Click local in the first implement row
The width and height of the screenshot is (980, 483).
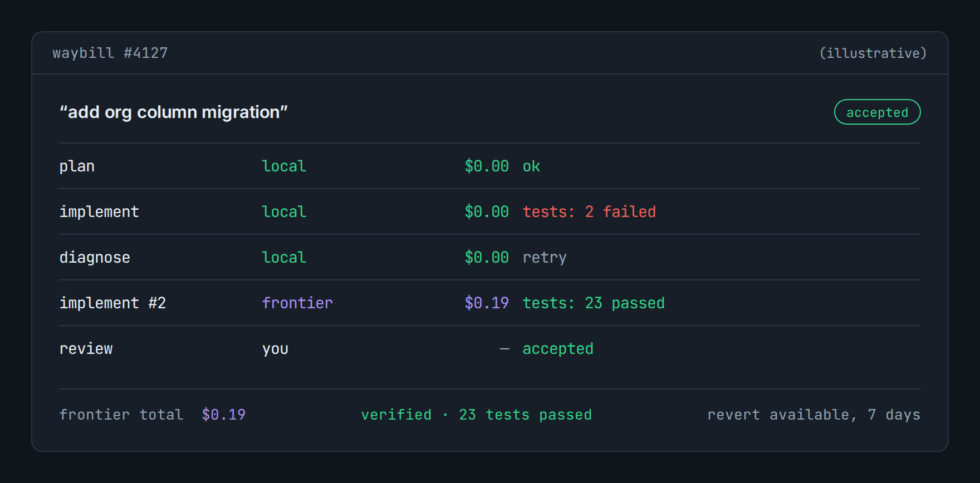284,212
